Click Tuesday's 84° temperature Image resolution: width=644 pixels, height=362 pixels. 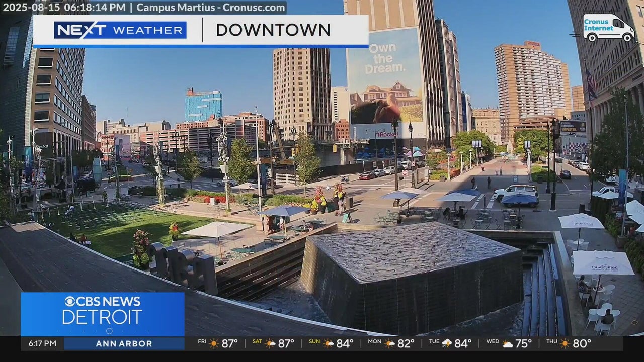tap(463, 344)
